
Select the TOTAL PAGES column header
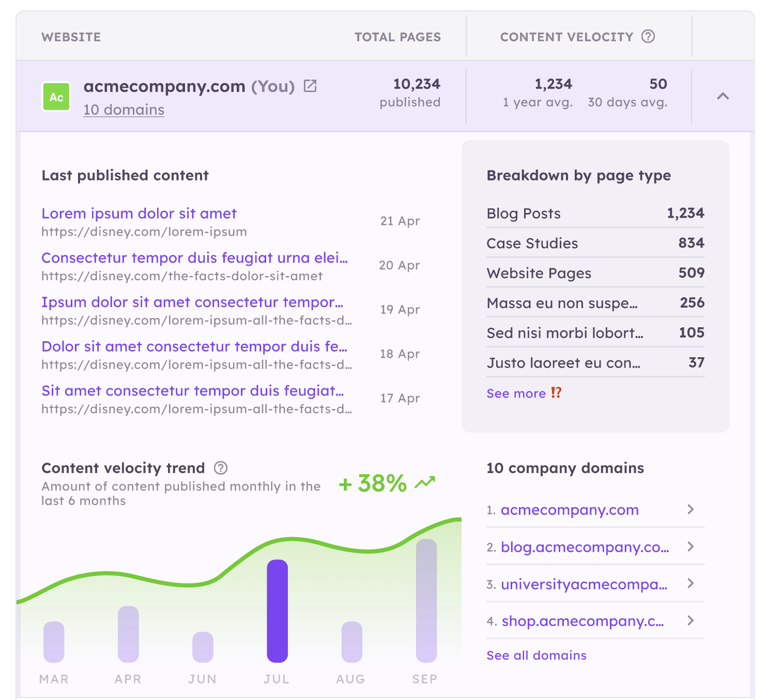point(397,37)
